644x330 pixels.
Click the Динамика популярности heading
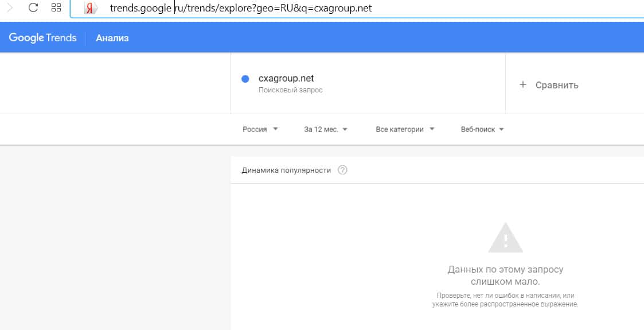coord(286,170)
